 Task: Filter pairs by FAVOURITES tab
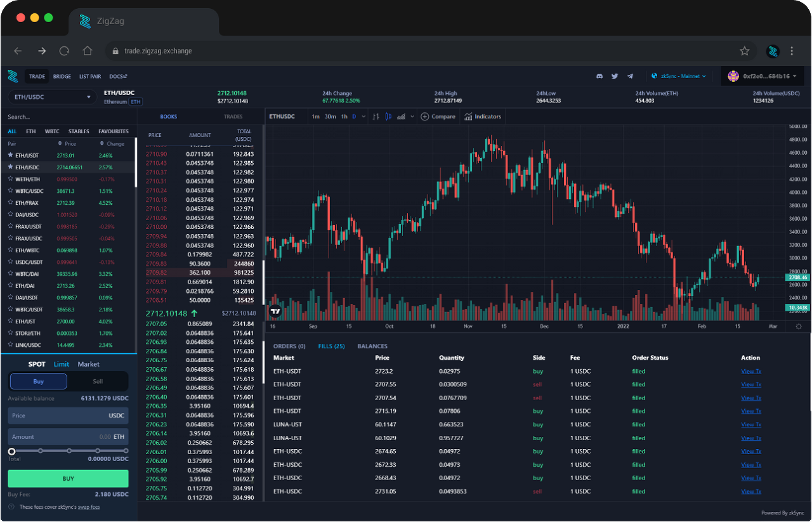(x=114, y=131)
